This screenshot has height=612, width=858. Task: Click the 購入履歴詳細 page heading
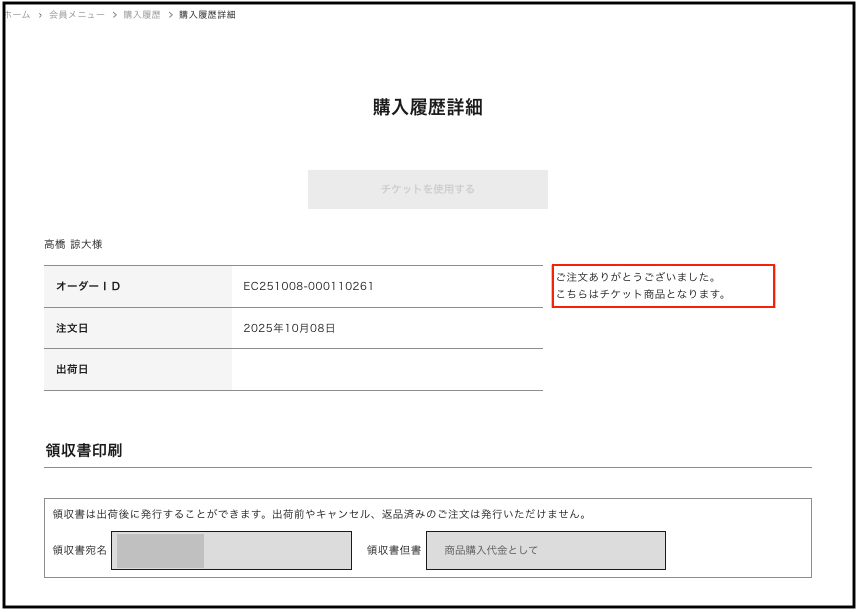point(428,108)
